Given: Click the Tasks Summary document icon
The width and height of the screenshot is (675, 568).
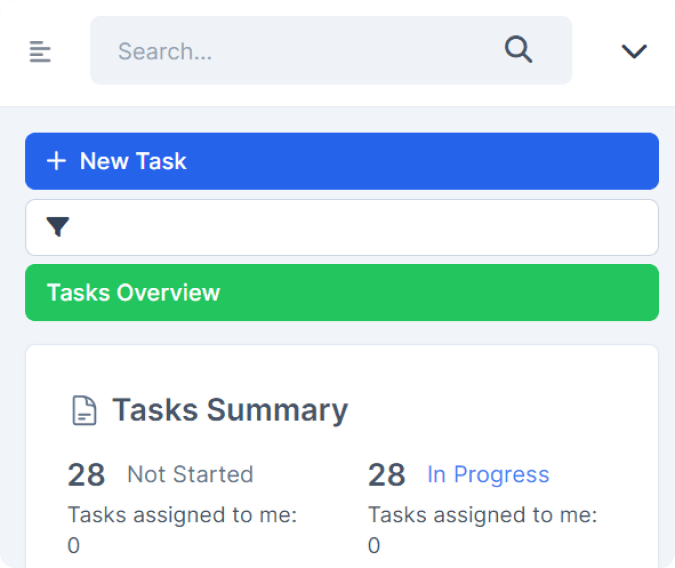Looking at the screenshot, I should pyautogui.click(x=84, y=410).
